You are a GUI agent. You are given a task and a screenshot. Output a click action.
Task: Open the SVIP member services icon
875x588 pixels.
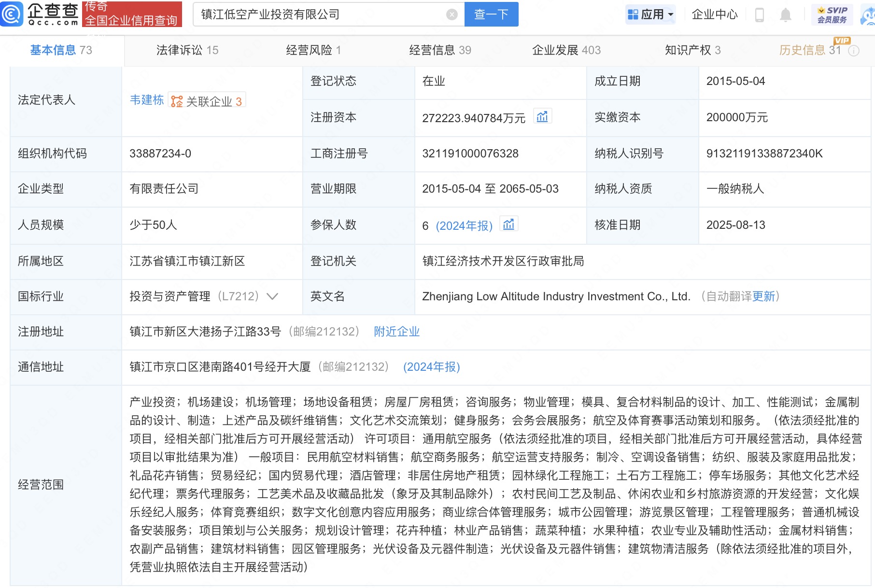(832, 14)
